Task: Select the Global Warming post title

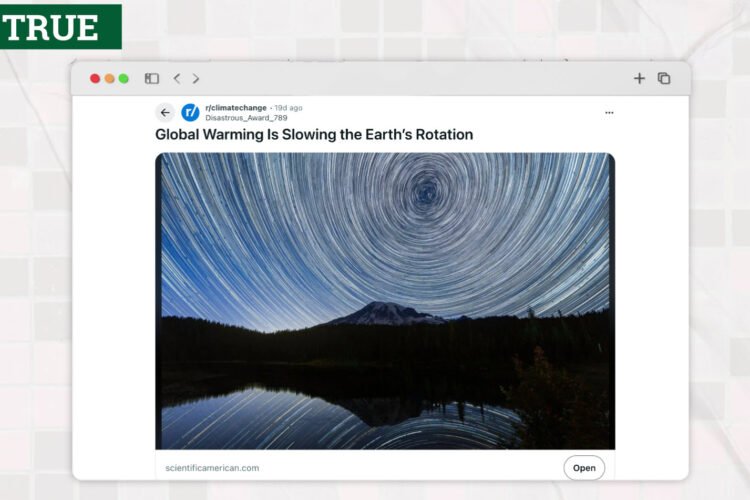Action: (314, 134)
